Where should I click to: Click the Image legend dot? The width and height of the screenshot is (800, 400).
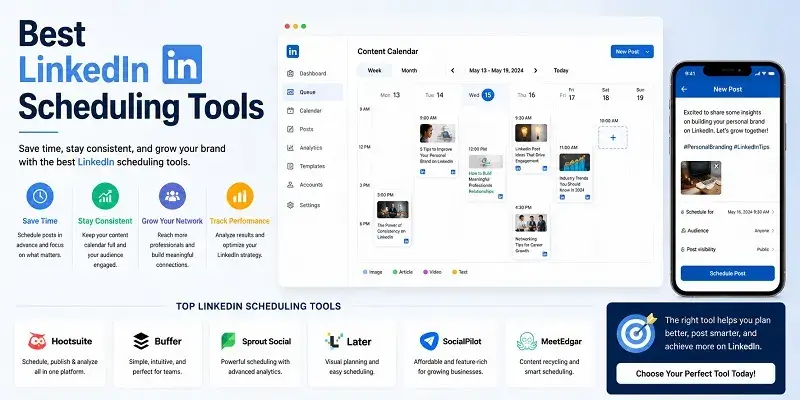tap(365, 272)
